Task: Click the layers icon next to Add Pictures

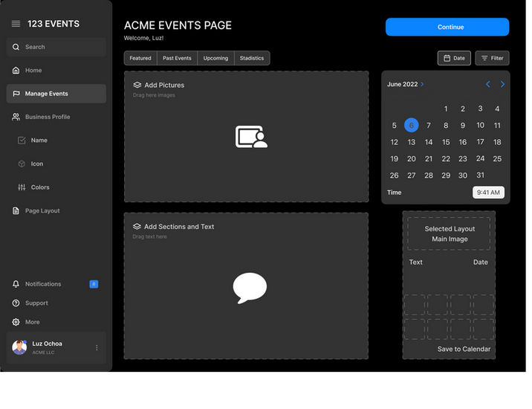Action: tap(137, 85)
